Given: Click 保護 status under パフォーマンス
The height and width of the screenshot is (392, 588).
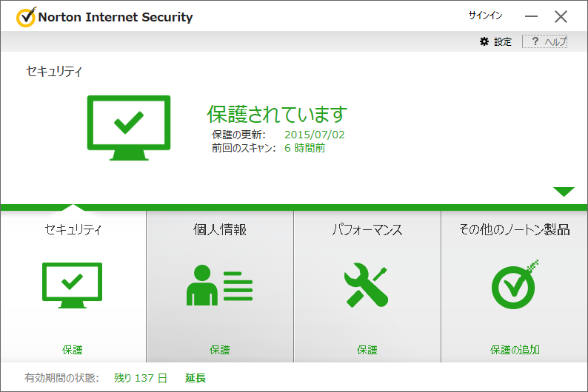Looking at the screenshot, I should coord(367,350).
